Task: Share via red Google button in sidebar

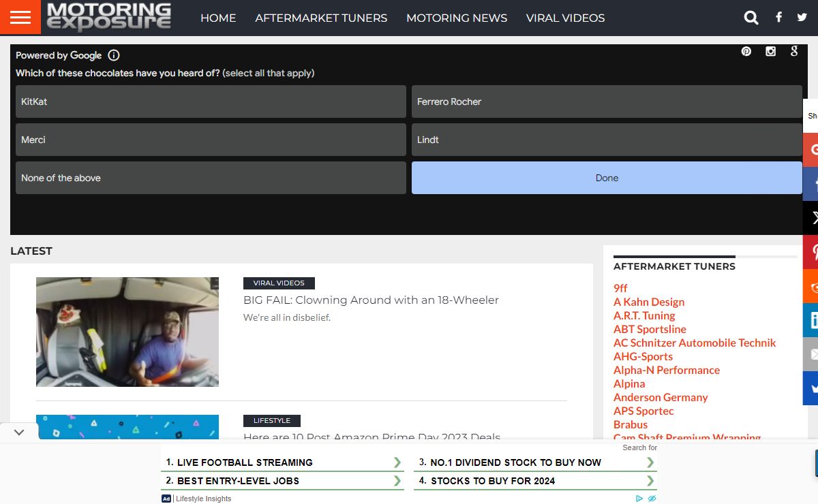Action: pyautogui.click(x=811, y=150)
